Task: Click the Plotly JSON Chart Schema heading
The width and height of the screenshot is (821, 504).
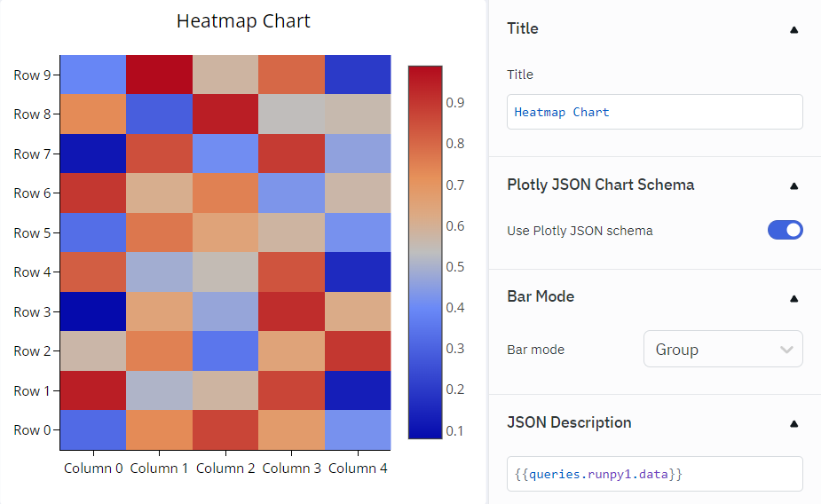Action: (x=600, y=185)
